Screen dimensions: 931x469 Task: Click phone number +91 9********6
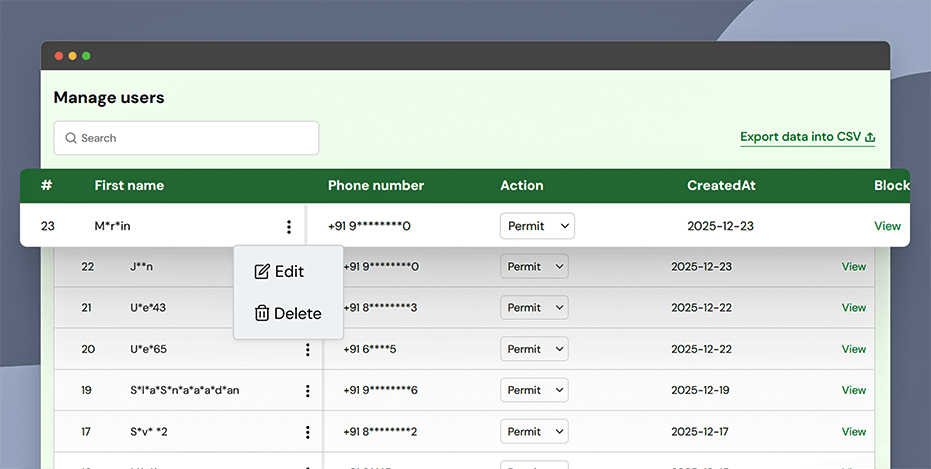point(380,390)
